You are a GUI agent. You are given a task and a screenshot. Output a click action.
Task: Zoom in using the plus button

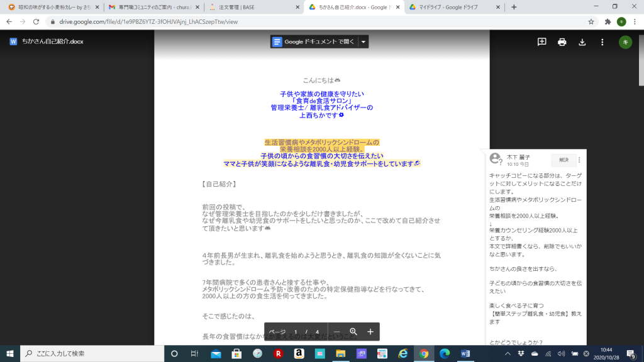[x=370, y=332]
